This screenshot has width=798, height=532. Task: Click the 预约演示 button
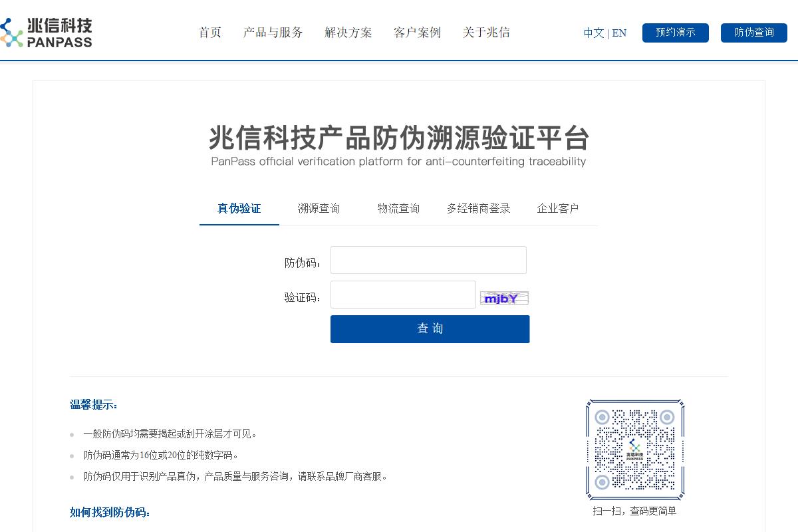click(676, 33)
